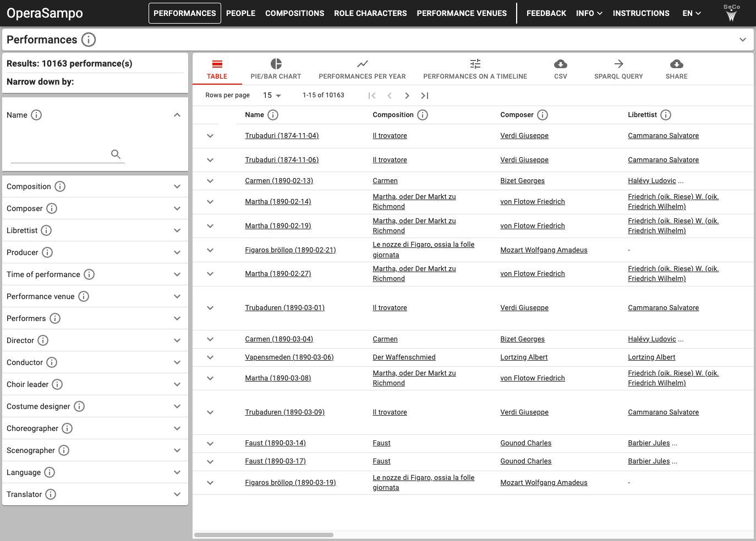Screen dimensions: 756x541
Task: Click OperaSampo home title
Action: tap(45, 13)
